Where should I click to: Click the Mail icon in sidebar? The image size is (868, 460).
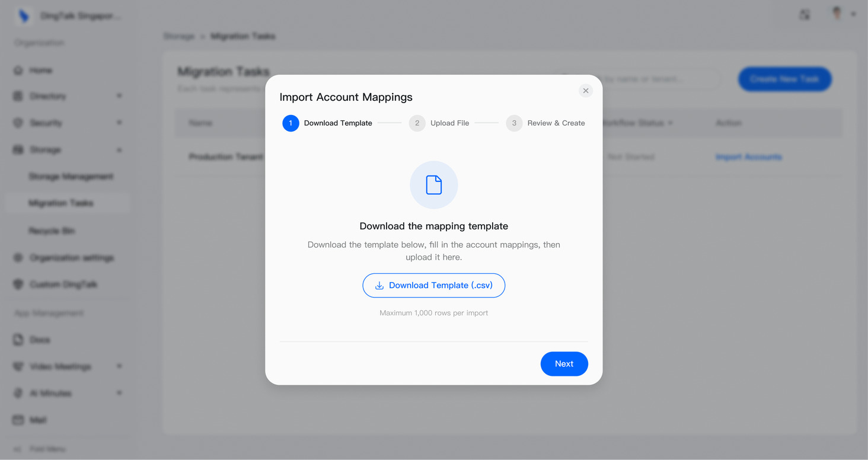[18, 420]
